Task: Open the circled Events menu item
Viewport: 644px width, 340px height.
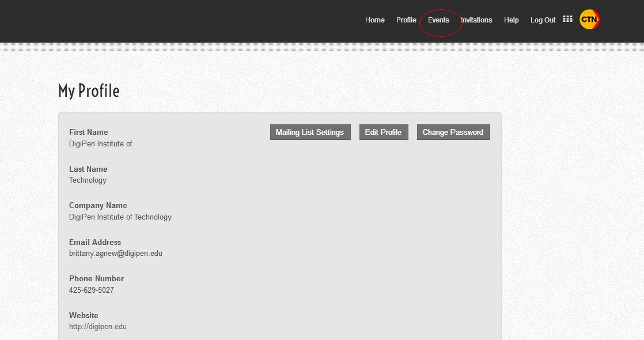Action: click(438, 20)
